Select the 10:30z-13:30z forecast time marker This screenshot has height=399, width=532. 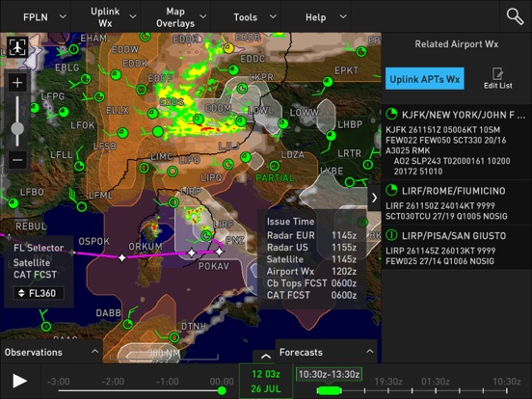329,374
